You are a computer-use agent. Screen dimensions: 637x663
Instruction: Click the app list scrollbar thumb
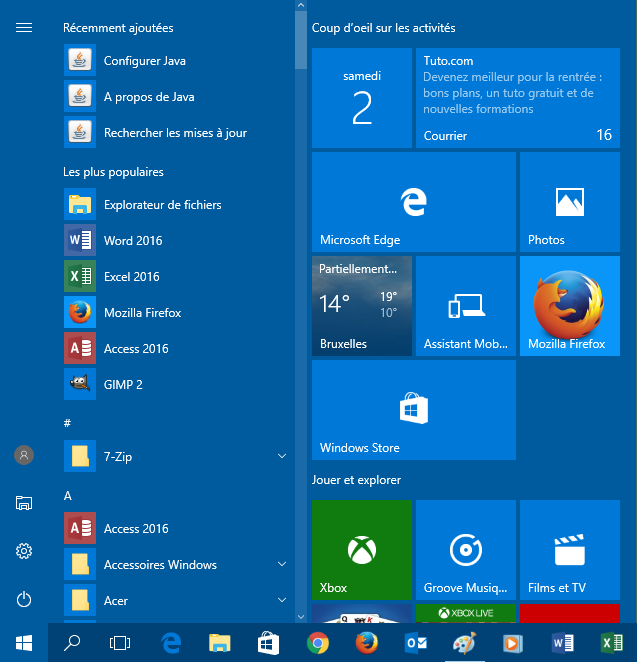tap(301, 40)
